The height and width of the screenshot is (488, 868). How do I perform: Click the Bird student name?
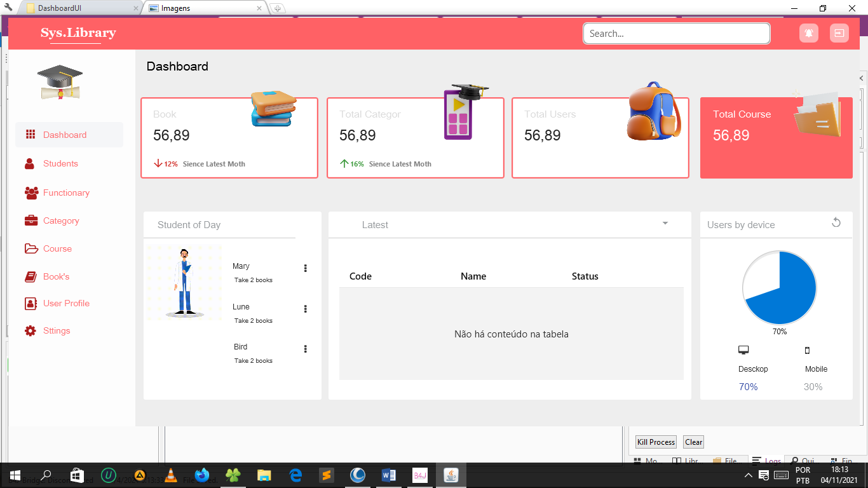click(240, 347)
